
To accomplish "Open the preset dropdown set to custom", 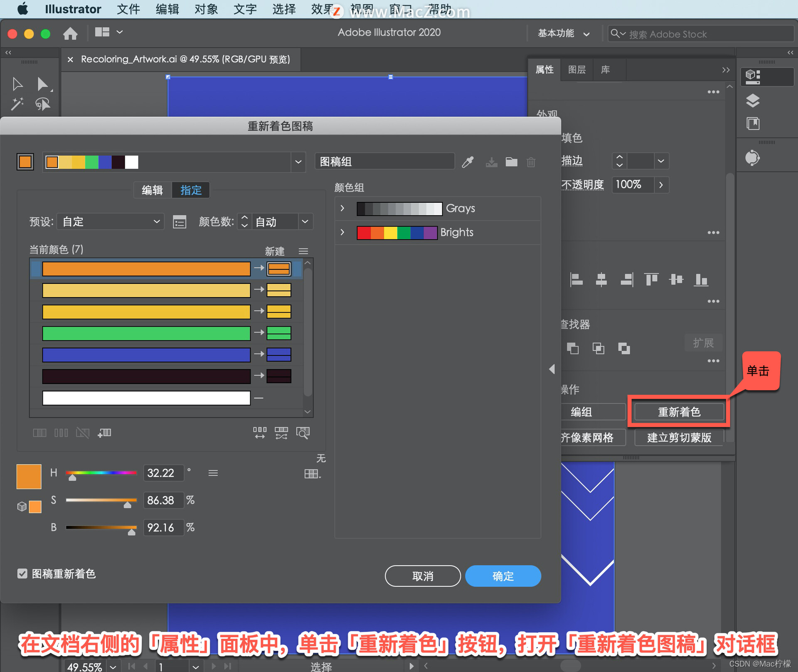I will coord(111,222).
